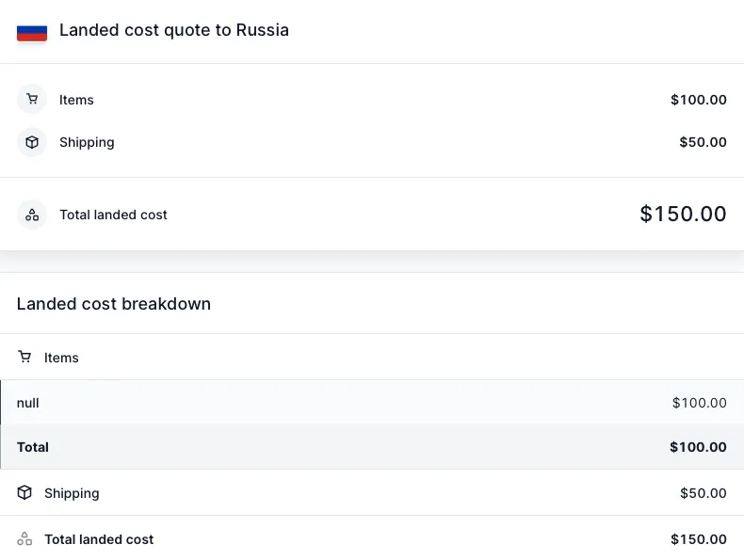Click the cubes icon in breakdown Total landed cost row
This screenshot has width=744, height=560.
click(24, 539)
